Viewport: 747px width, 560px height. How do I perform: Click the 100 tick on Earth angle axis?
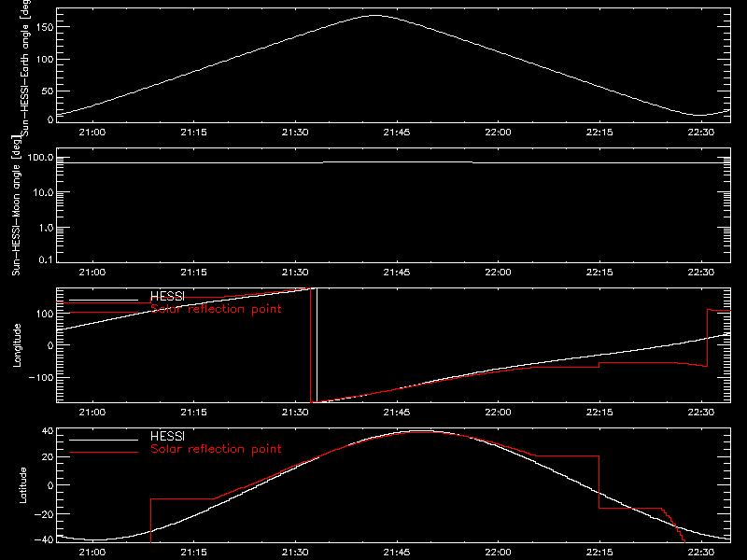(45, 60)
